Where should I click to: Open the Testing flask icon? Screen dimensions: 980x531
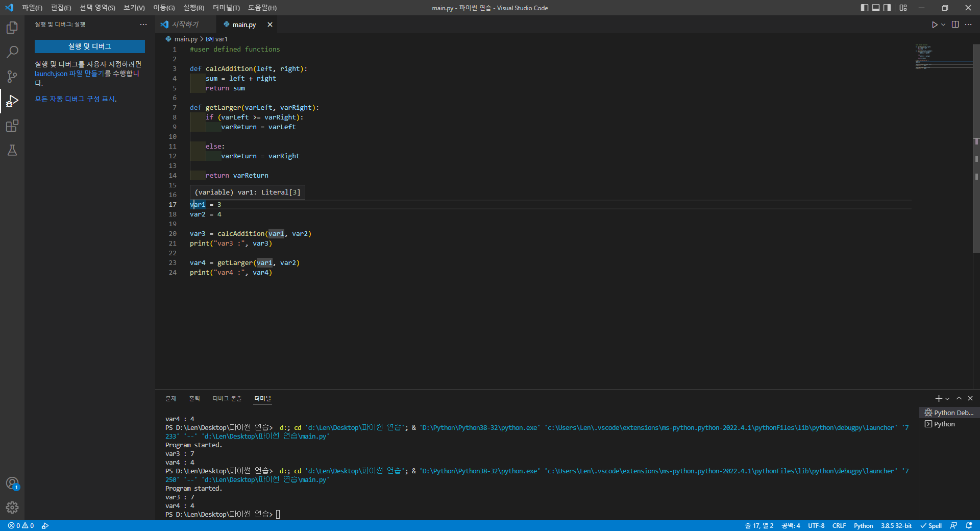[x=12, y=150]
